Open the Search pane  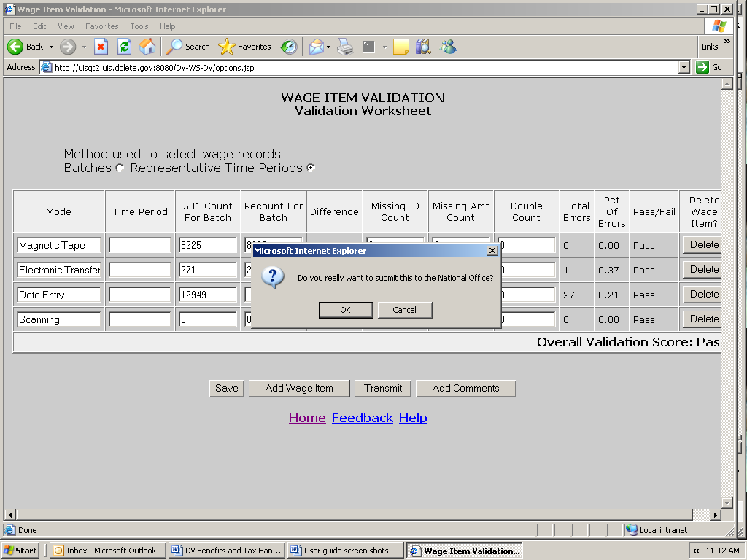(x=188, y=47)
